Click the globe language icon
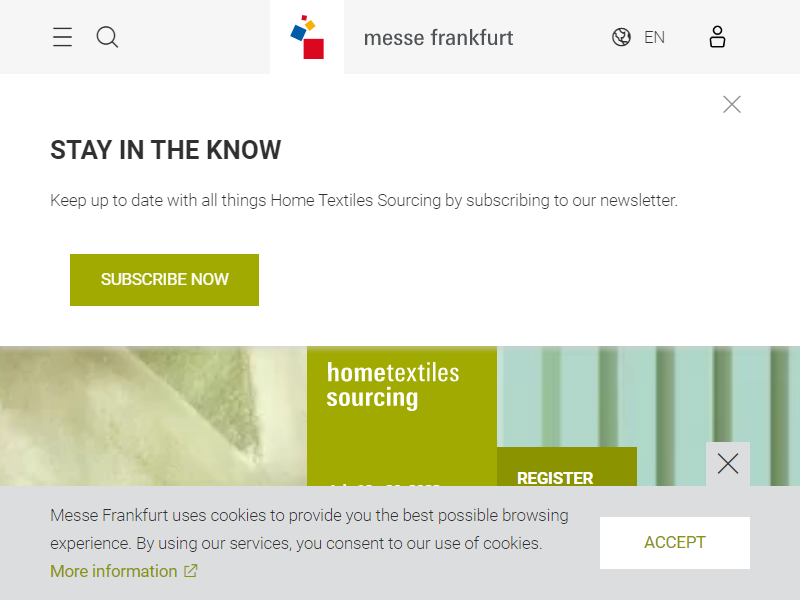Image resolution: width=800 pixels, height=600 pixels. tap(621, 38)
